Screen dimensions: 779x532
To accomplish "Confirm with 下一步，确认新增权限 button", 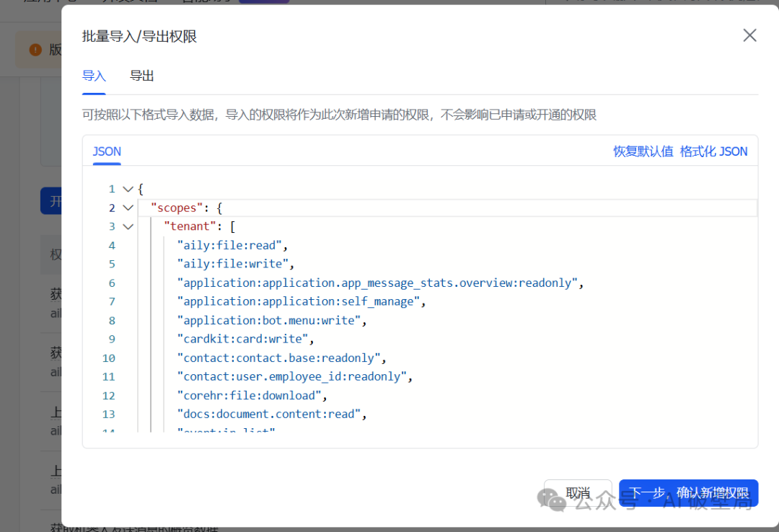I will click(689, 493).
